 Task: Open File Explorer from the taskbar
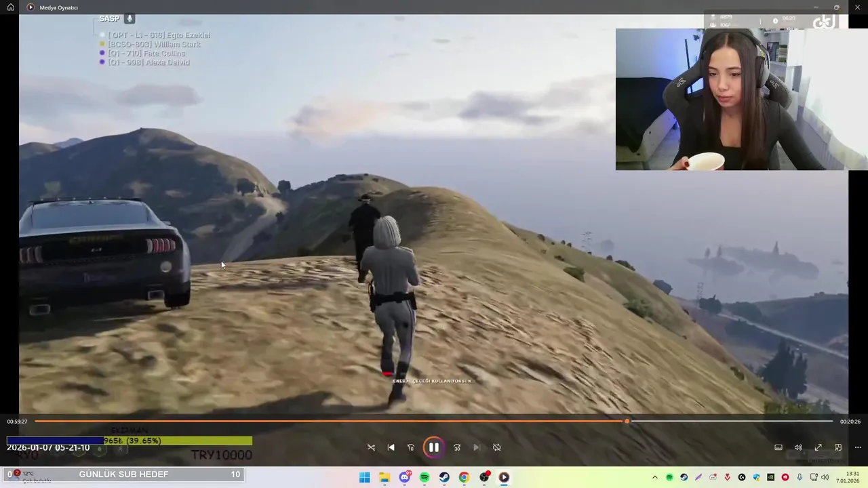[x=384, y=477]
